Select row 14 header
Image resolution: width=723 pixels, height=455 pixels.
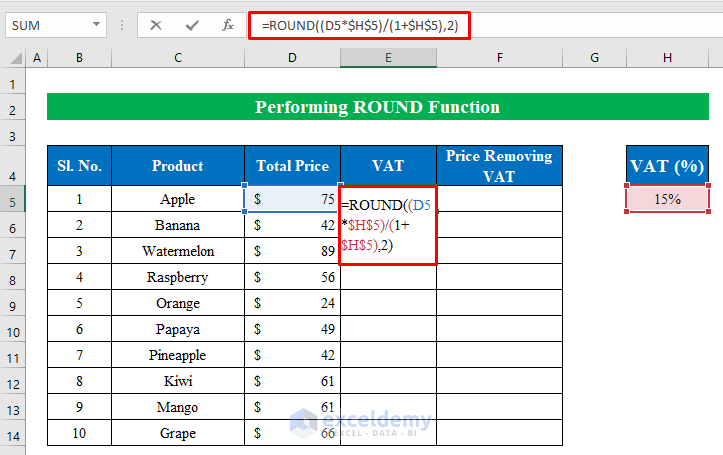point(14,434)
